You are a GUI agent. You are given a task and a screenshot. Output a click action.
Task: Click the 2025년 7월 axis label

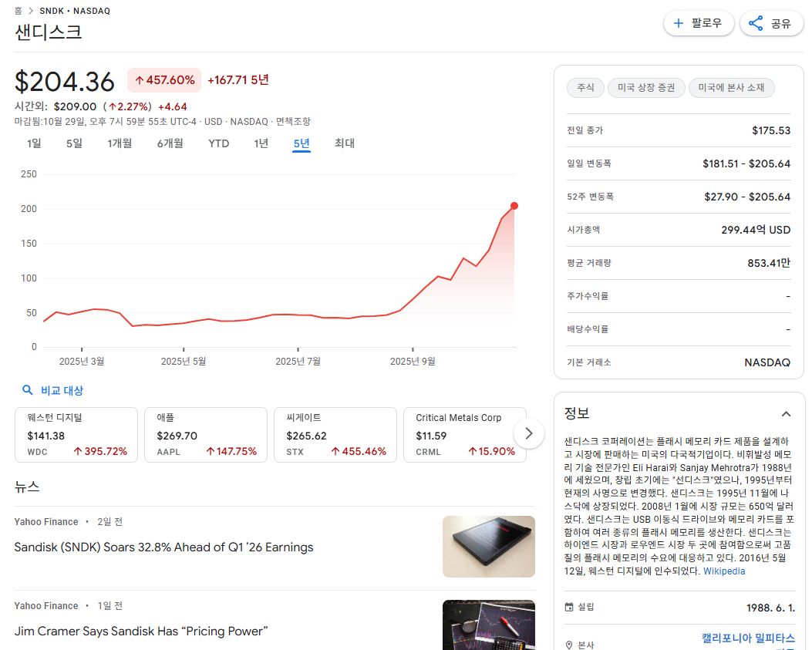click(298, 361)
